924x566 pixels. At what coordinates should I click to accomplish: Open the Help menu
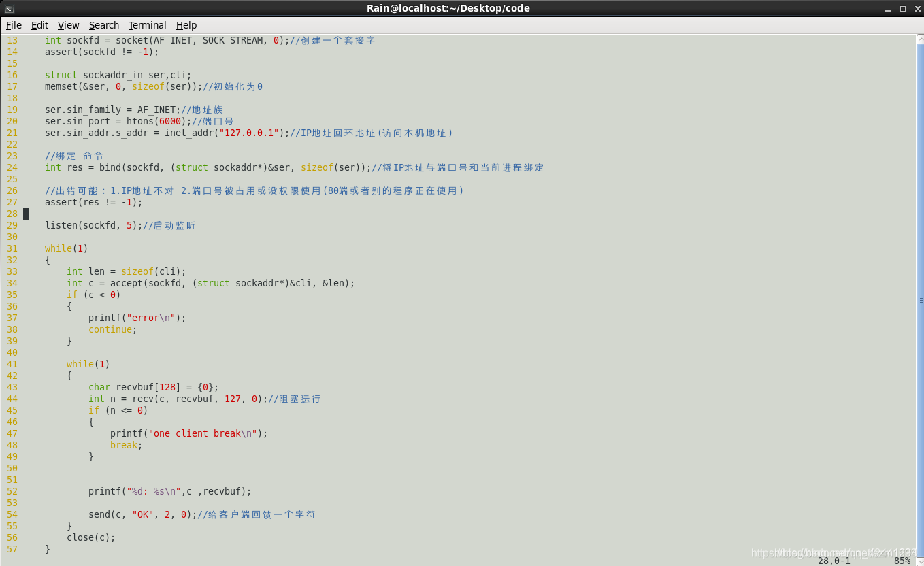[x=186, y=25]
